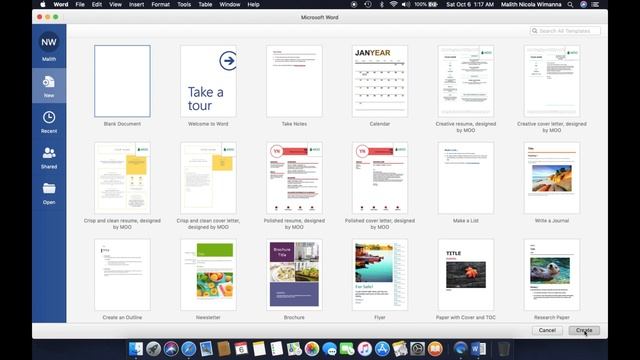
Task: Open the Edit menu
Action: click(x=97, y=4)
